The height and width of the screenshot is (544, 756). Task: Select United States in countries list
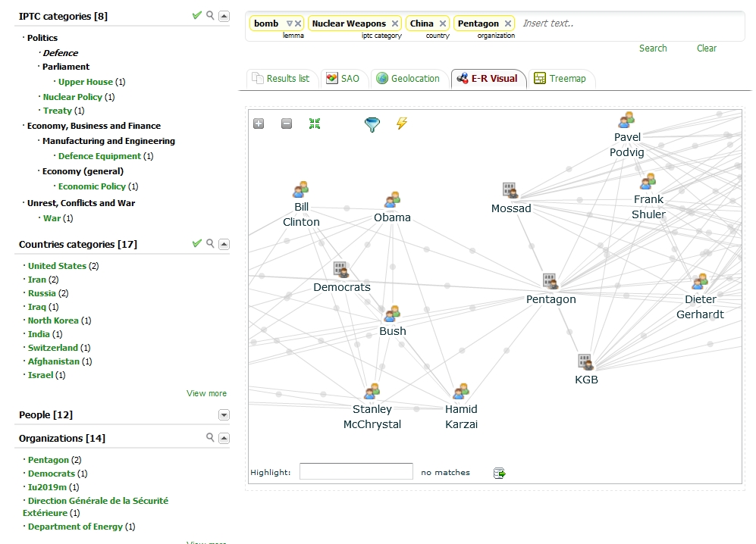57,266
